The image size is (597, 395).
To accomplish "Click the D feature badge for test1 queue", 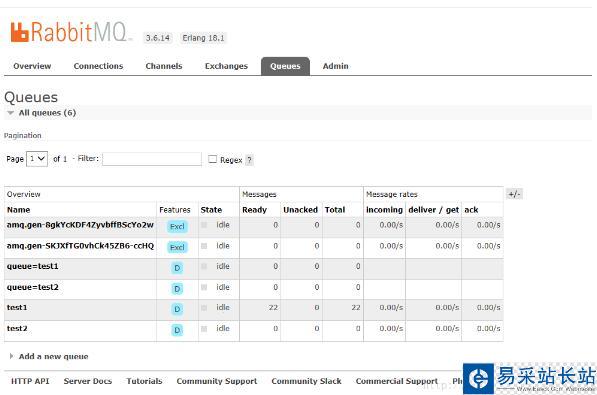I will coord(177,309).
